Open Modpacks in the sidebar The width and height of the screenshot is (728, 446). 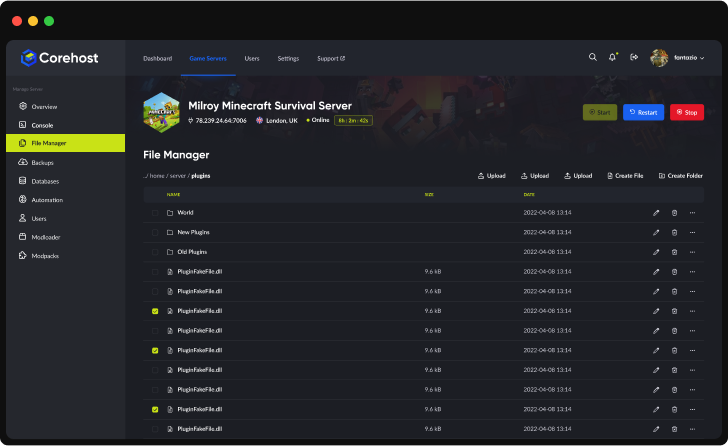point(45,256)
